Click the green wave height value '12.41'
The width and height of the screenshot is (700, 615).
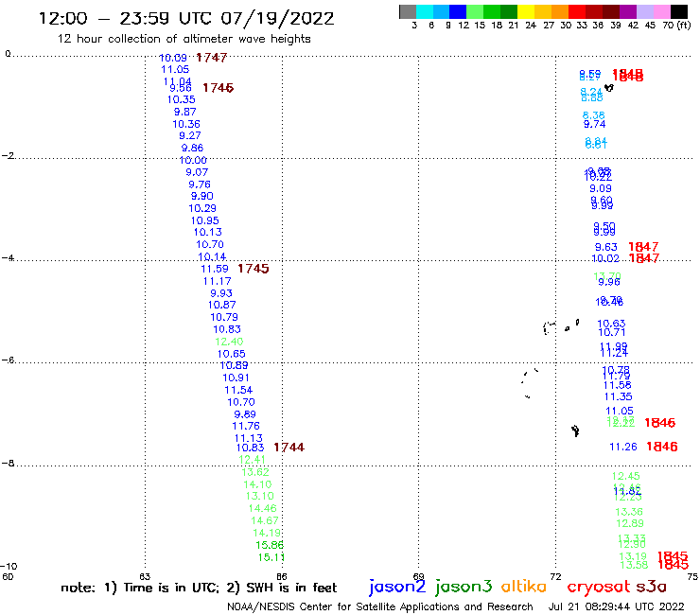point(253,460)
